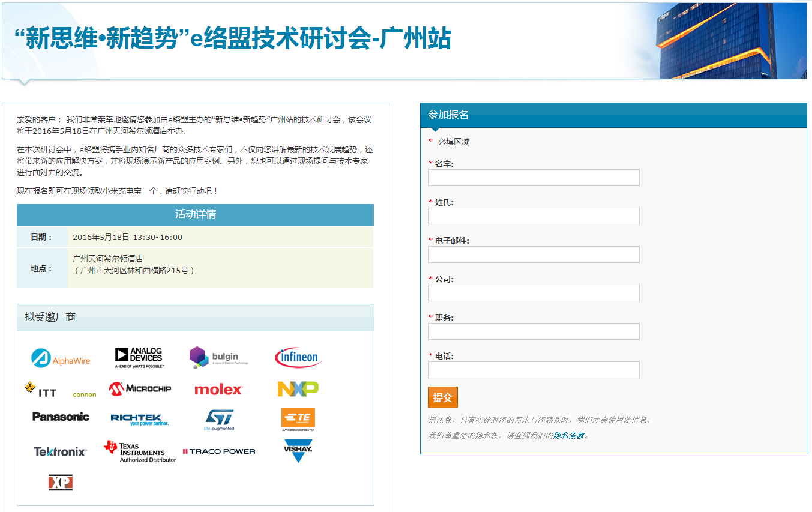Click the 参加报名 panel header
The width and height of the screenshot is (812, 512).
613,115
